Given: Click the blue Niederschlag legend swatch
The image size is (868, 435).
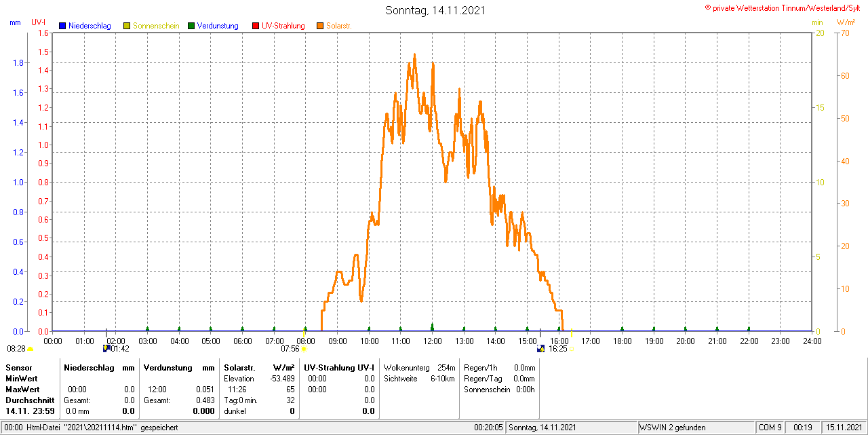Looking at the screenshot, I should pyautogui.click(x=62, y=26).
